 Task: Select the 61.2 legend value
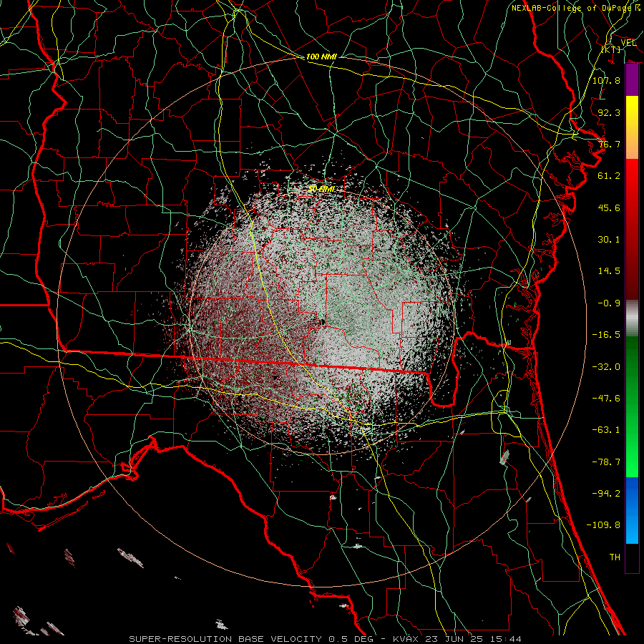coord(609,176)
